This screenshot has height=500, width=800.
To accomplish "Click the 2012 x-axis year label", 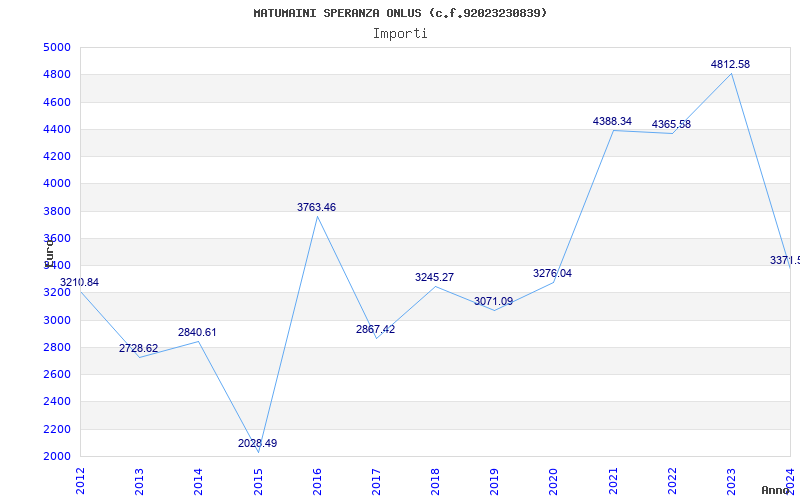I will click(x=80, y=482).
